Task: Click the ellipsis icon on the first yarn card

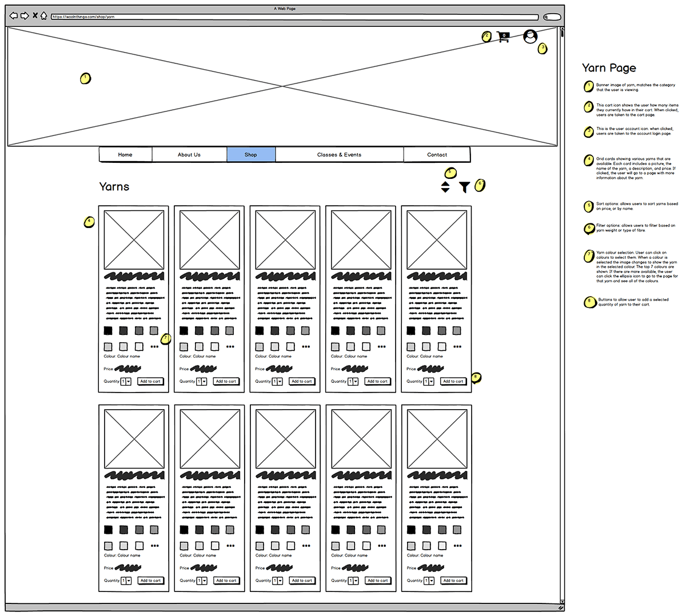Action: tap(155, 345)
